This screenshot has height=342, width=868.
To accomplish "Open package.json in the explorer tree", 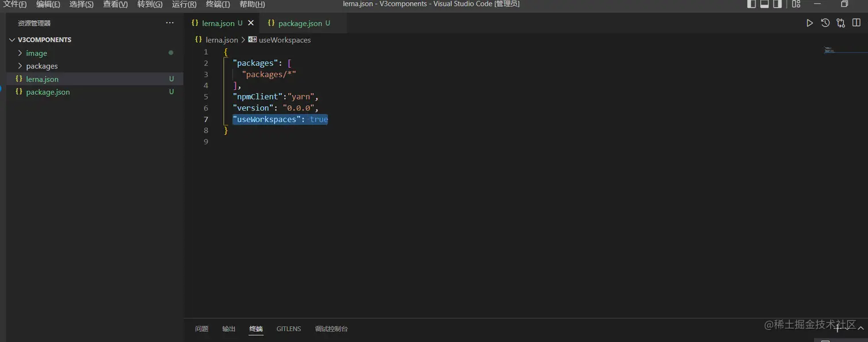I will pos(95,92).
